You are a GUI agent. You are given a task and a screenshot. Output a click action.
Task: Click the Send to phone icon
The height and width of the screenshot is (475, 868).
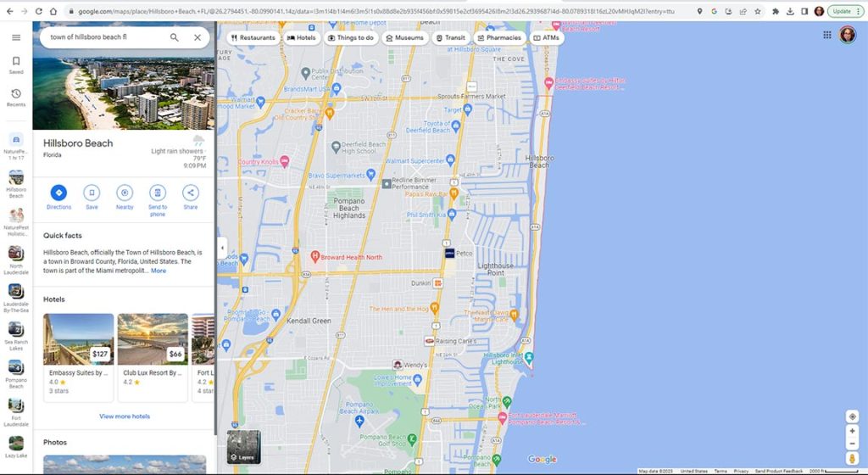tap(158, 200)
